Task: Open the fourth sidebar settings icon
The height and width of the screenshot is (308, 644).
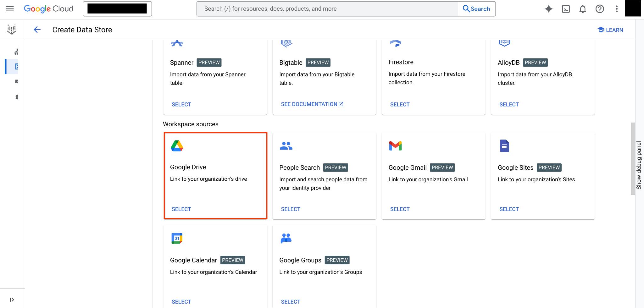Action: tap(16, 97)
